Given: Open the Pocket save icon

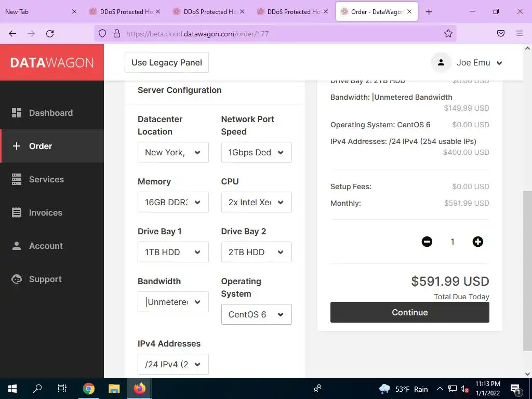Looking at the screenshot, I should [501, 34].
